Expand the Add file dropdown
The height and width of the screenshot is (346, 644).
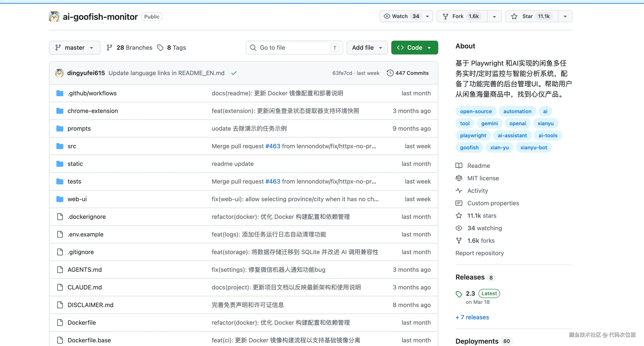[x=367, y=48]
